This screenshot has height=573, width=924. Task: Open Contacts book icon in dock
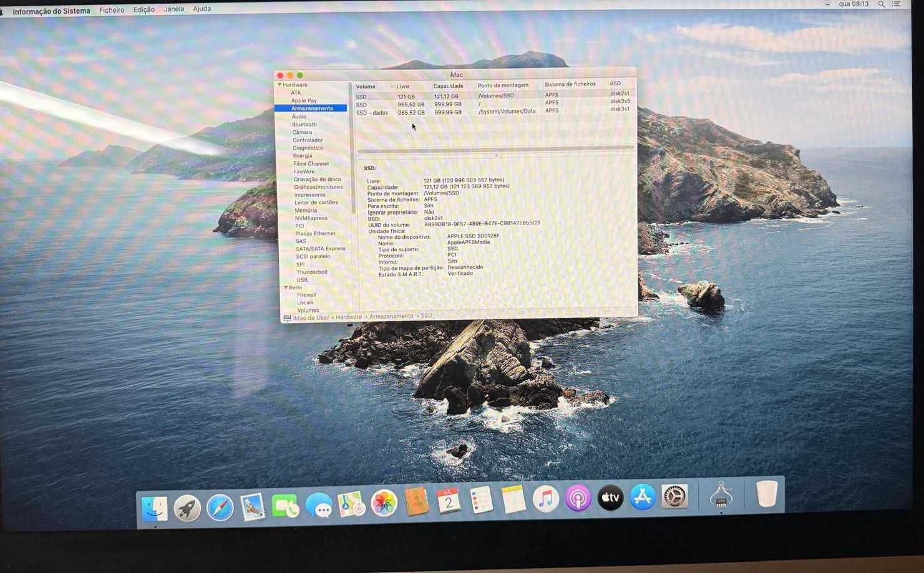(x=416, y=502)
